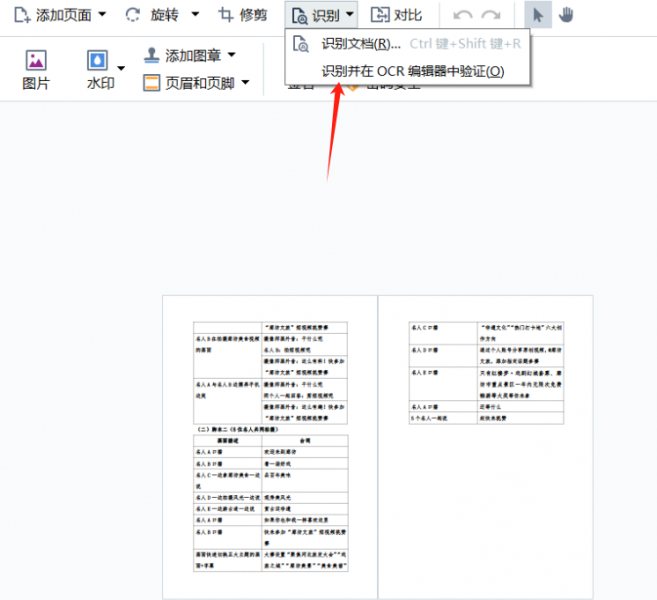Expand the 水印 dropdown arrow
This screenshot has width=657, height=600.
(x=121, y=68)
